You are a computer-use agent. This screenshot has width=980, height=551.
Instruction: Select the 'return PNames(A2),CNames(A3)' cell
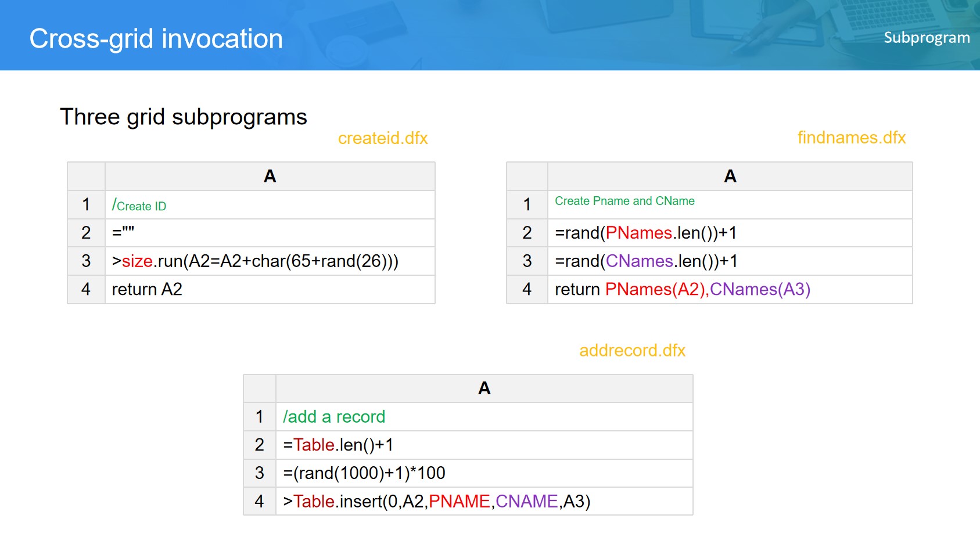click(730, 289)
